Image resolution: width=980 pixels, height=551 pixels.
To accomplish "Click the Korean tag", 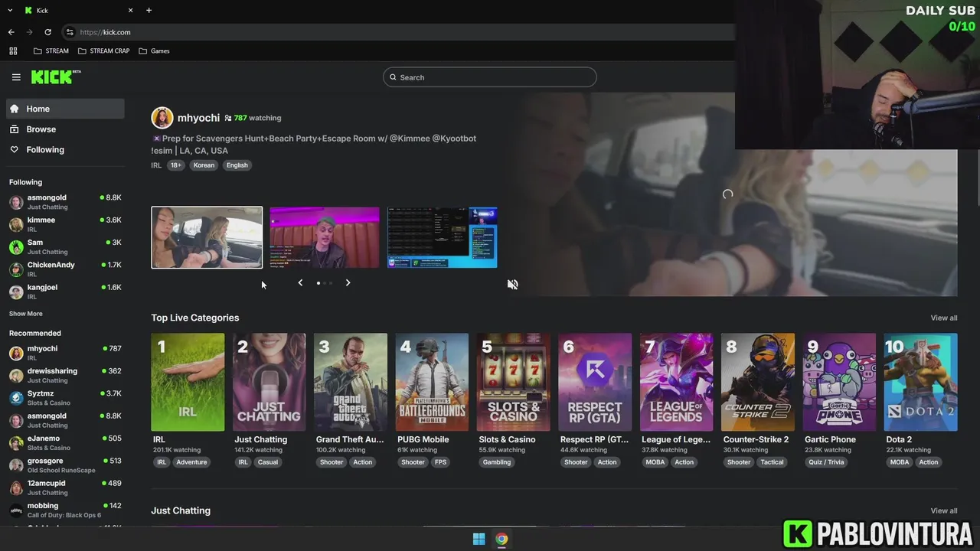I will click(x=204, y=165).
